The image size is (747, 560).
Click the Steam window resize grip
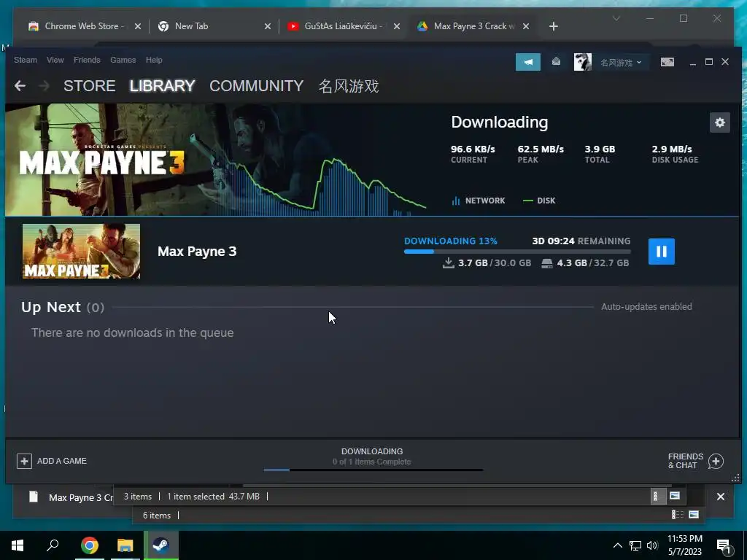point(735,478)
